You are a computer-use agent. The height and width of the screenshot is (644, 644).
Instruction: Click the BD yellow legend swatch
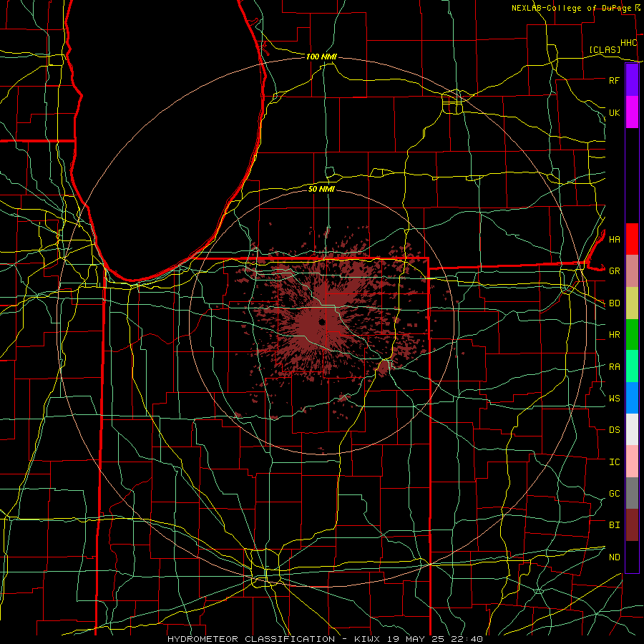632,303
